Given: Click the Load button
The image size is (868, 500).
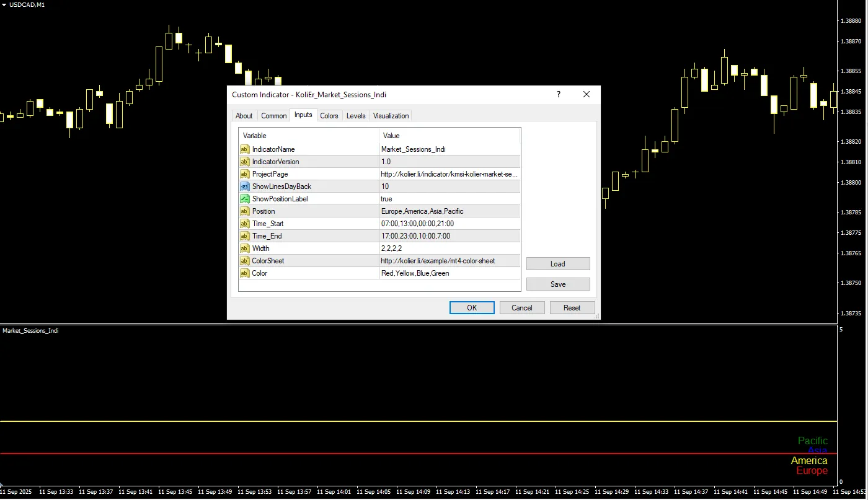Looking at the screenshot, I should point(558,264).
